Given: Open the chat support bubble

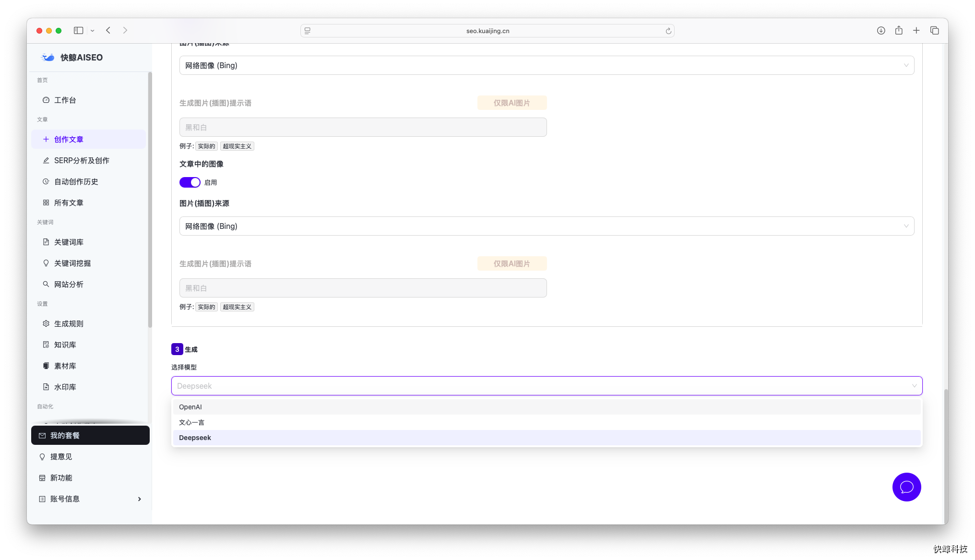Looking at the screenshot, I should pos(906,487).
